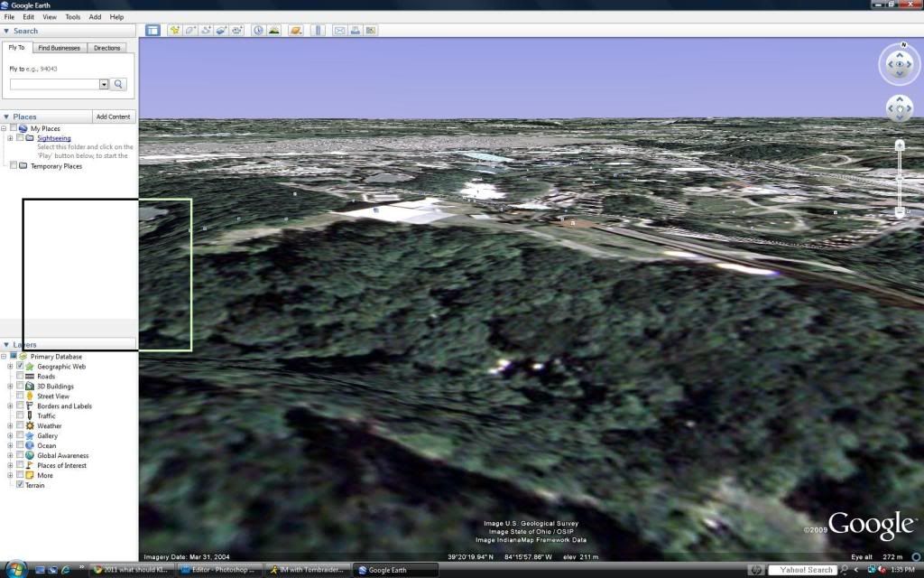Expand the Sightseeing folder tree node
Viewport: 924px width, 578px height.
tap(10, 138)
